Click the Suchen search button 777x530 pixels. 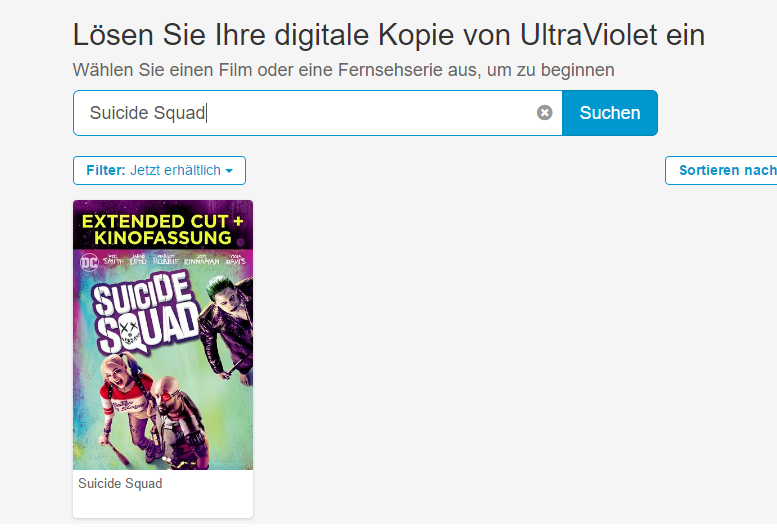coord(610,113)
